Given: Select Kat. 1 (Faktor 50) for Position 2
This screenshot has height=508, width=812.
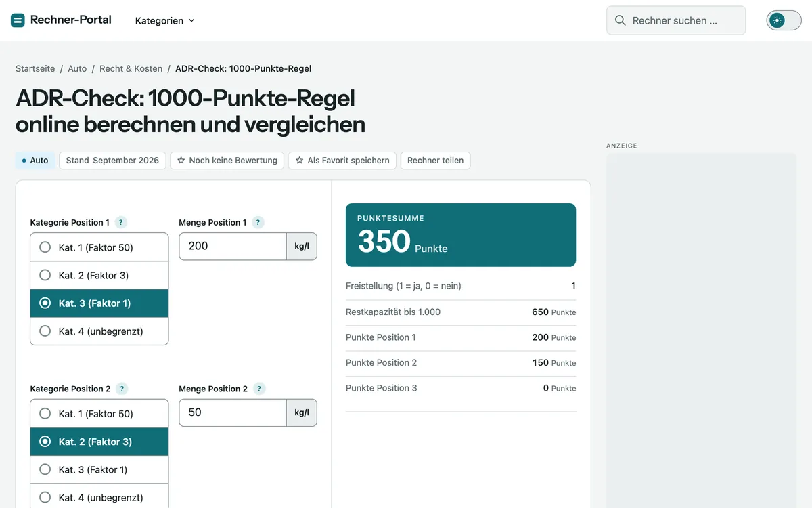Looking at the screenshot, I should 99,414.
